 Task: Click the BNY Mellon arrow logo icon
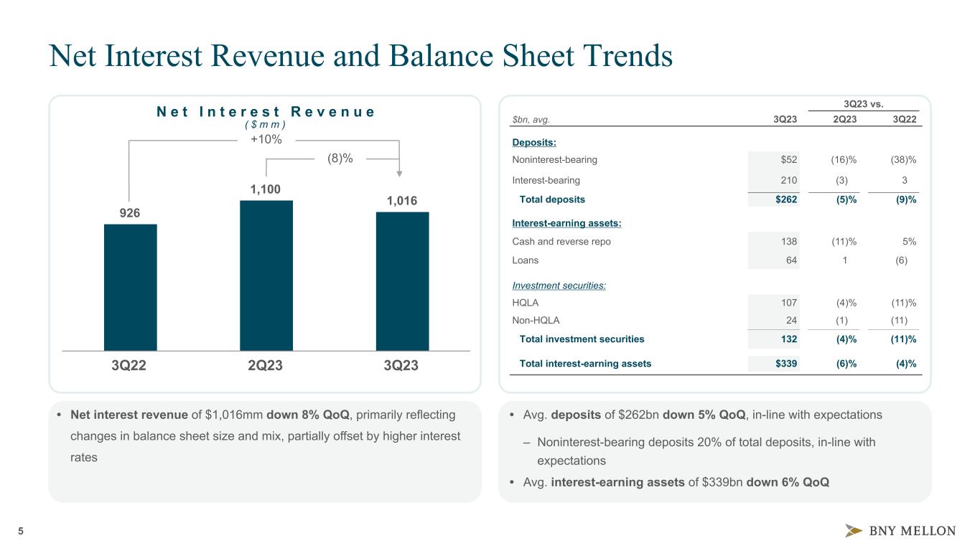854,531
